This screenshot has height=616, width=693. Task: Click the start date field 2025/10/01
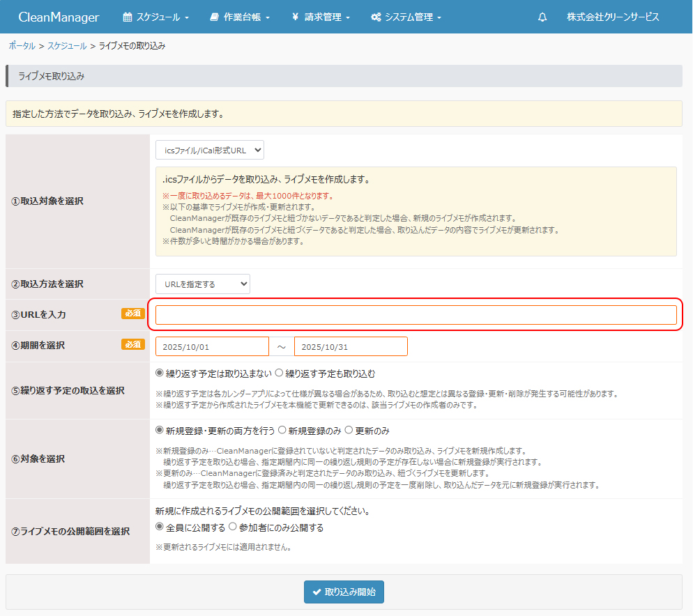coord(212,346)
